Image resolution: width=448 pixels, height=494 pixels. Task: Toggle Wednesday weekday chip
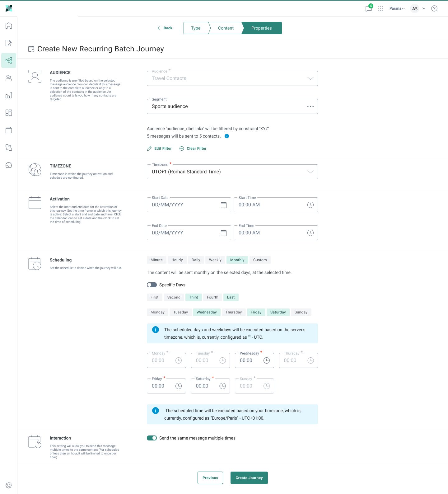point(207,312)
